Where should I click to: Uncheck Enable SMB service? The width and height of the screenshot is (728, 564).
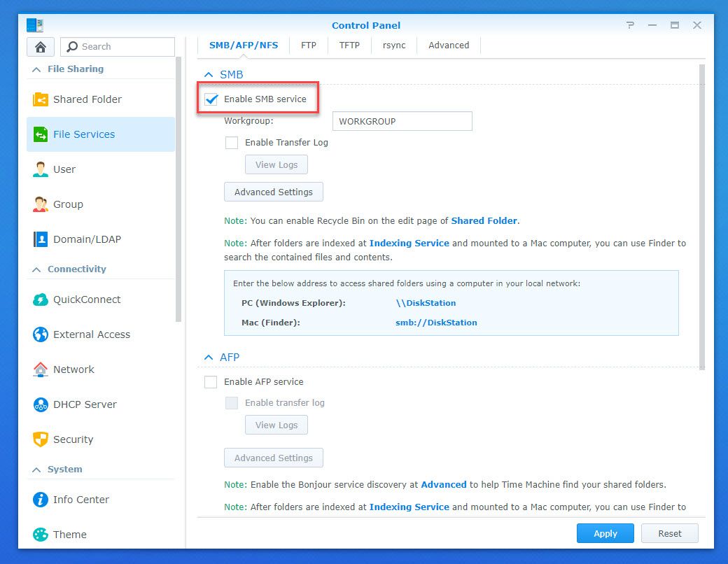(211, 99)
